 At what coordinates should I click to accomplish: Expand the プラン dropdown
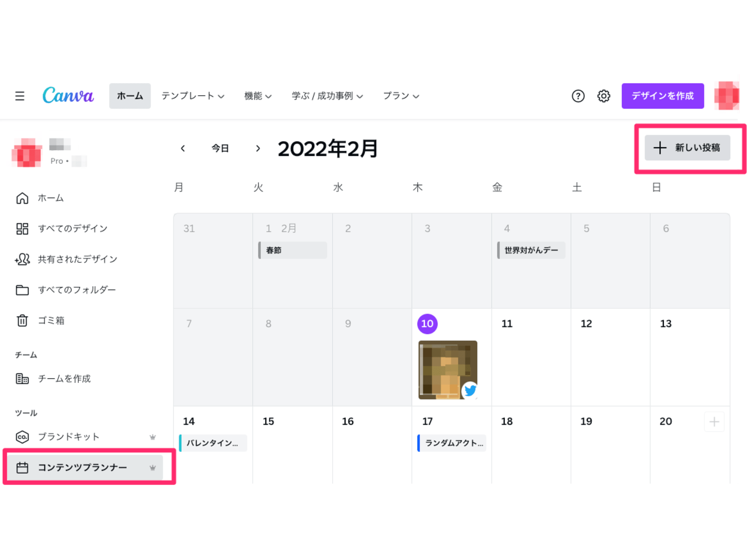pyautogui.click(x=401, y=96)
